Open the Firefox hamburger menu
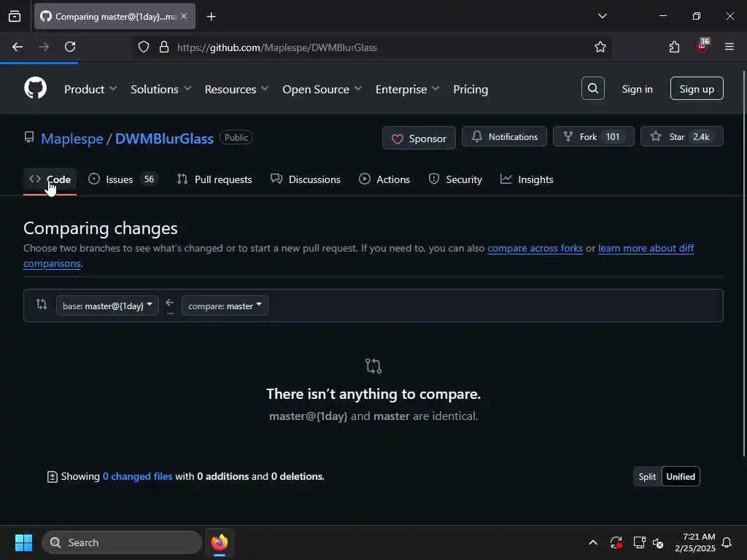 729,47
